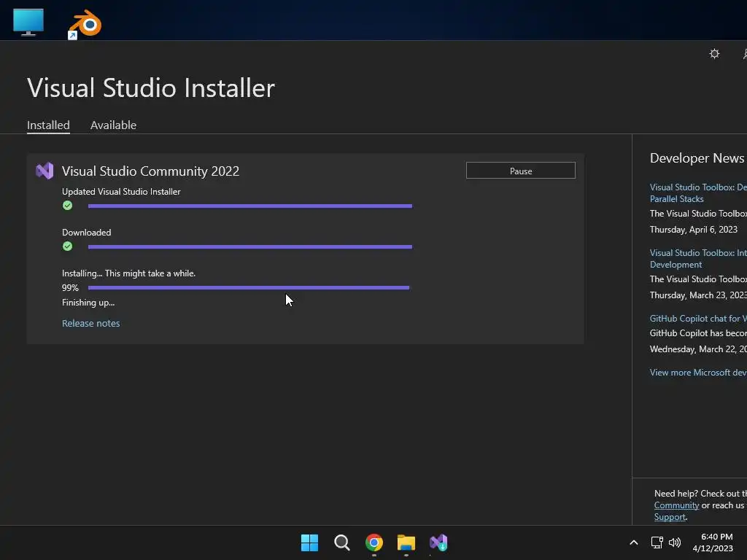Launch Google Chrome from taskbar

pyautogui.click(x=374, y=542)
